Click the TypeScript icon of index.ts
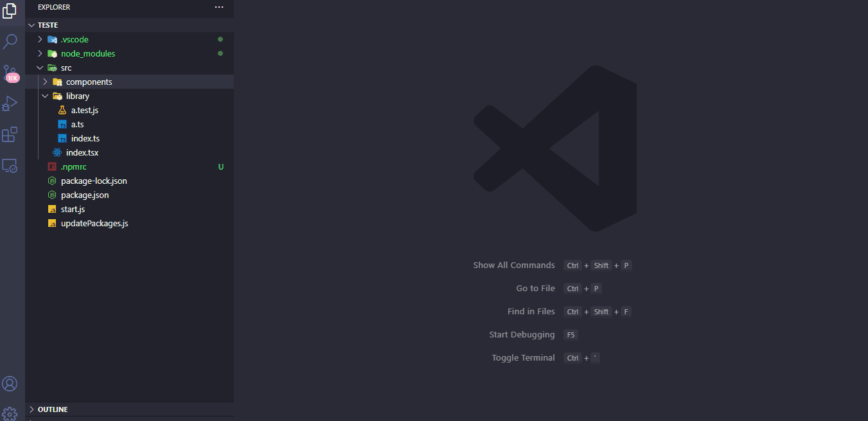Screen dimensions: 868x421 [62, 138]
